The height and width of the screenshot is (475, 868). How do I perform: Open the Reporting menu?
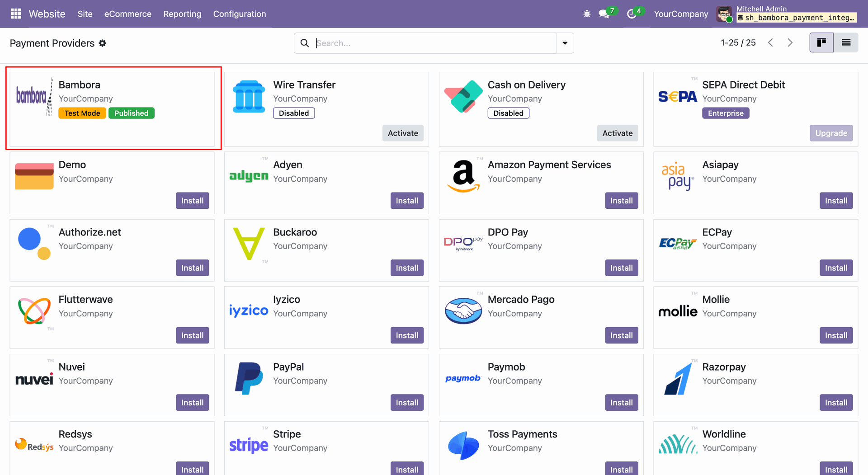[x=182, y=14]
